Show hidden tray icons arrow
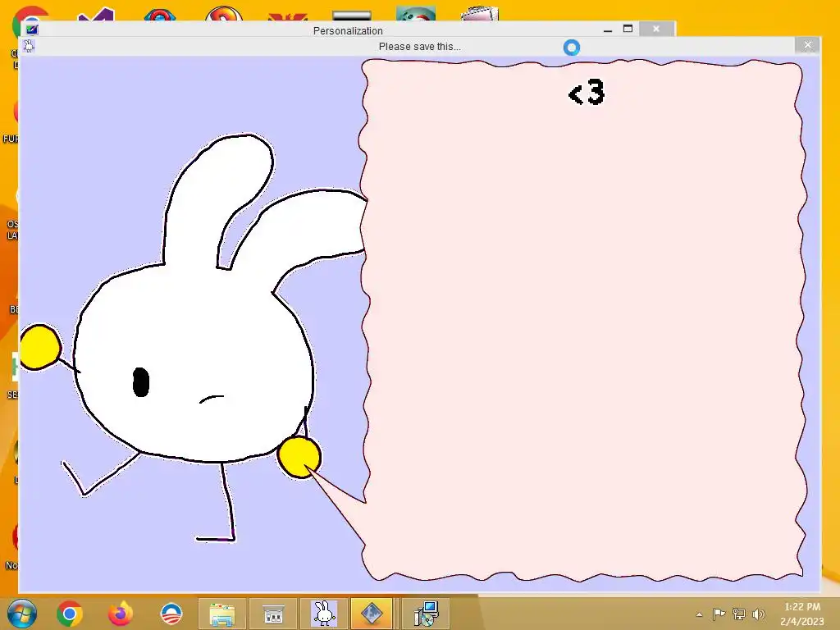840x630 pixels. pos(699,615)
